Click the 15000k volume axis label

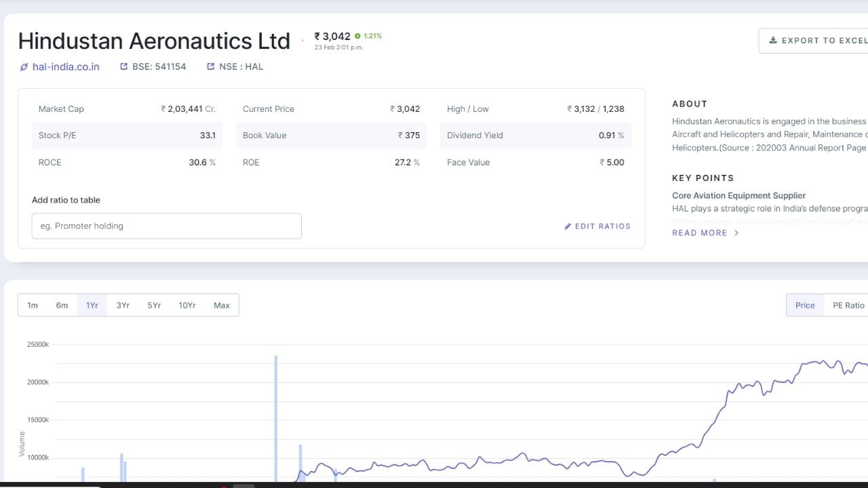coord(38,420)
